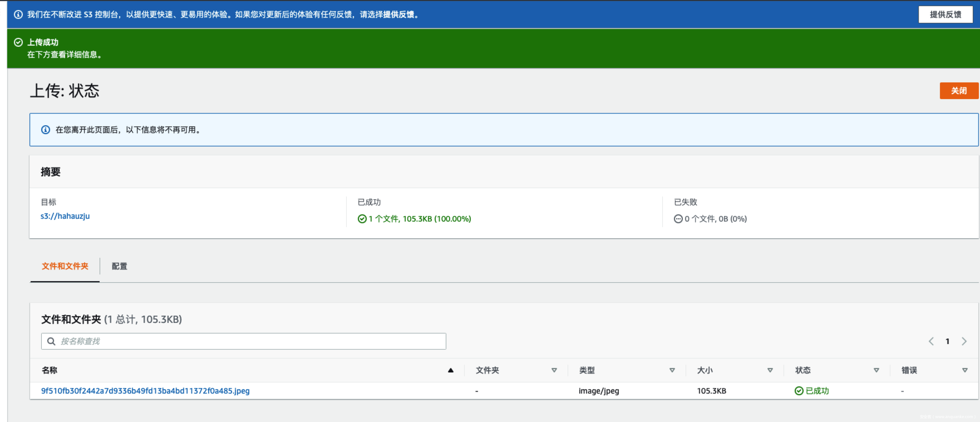
Task: Sort the 状态 column
Action: coord(876,370)
